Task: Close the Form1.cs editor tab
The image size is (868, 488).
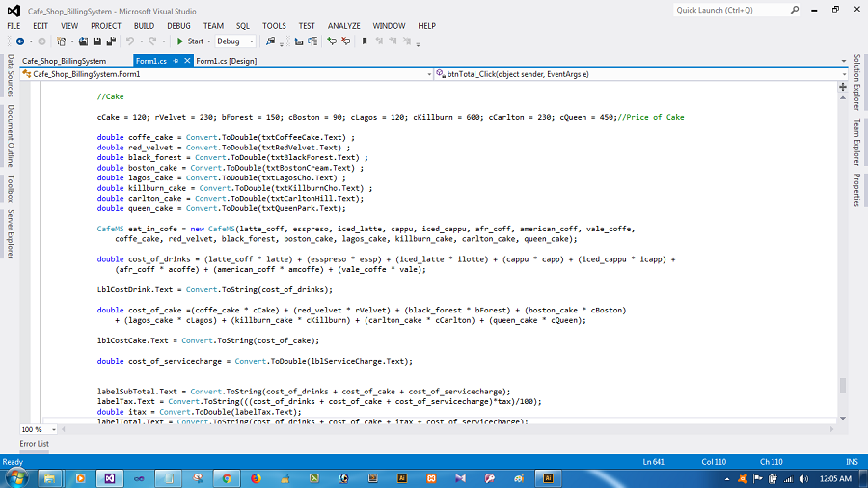Action: (x=186, y=61)
